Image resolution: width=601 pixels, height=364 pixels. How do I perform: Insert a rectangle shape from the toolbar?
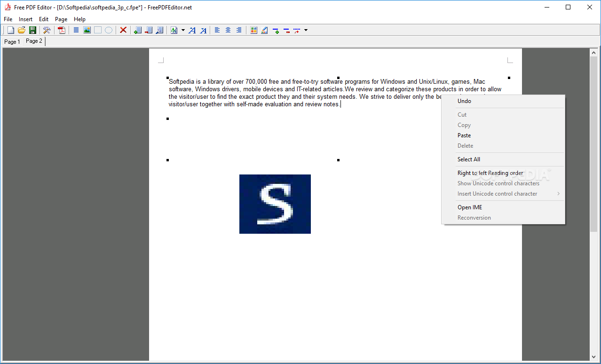click(x=98, y=30)
